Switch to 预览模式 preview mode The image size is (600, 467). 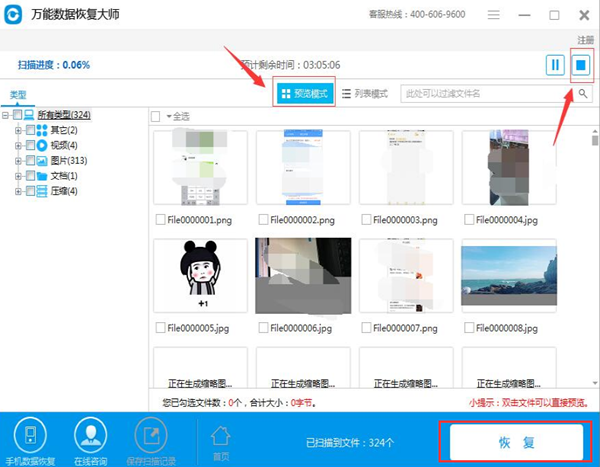pos(304,93)
